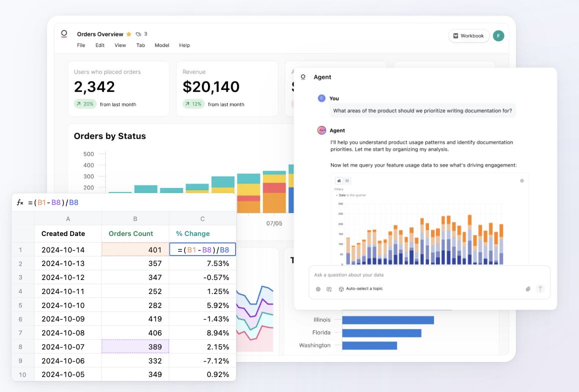Select the cell showing 419
This screenshot has height=392, width=579.
[135, 319]
